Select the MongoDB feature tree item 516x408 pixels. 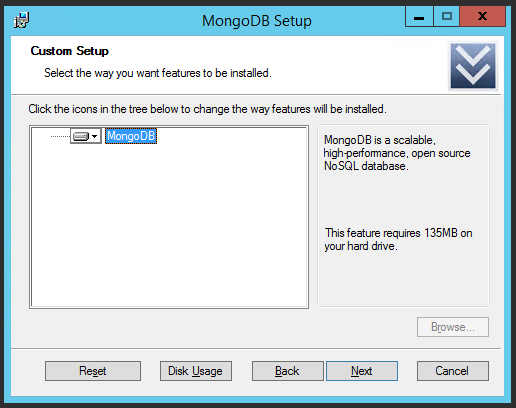(131, 136)
